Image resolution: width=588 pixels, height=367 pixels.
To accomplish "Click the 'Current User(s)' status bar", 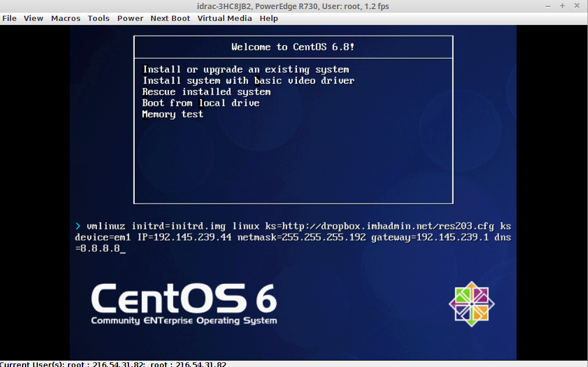I will point(113,364).
